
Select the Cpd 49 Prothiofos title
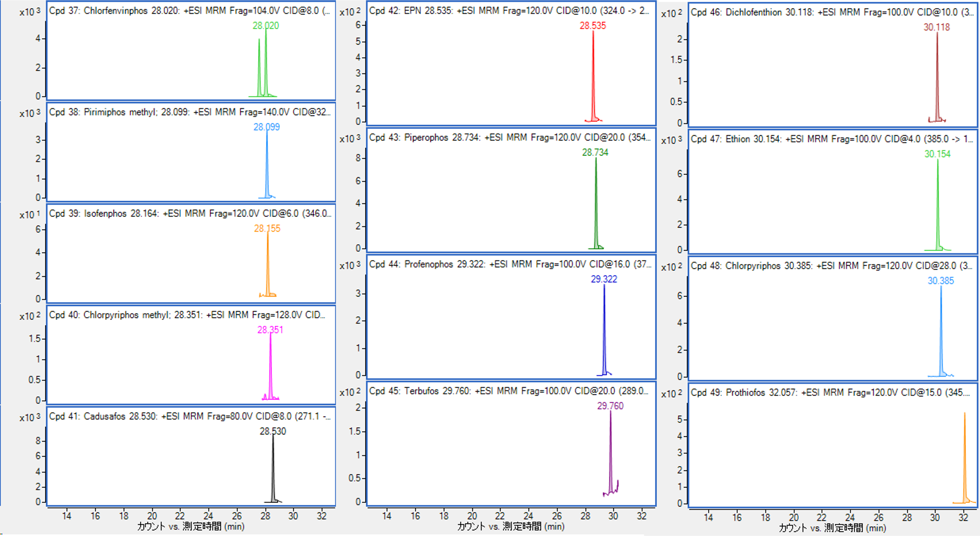(x=830, y=393)
